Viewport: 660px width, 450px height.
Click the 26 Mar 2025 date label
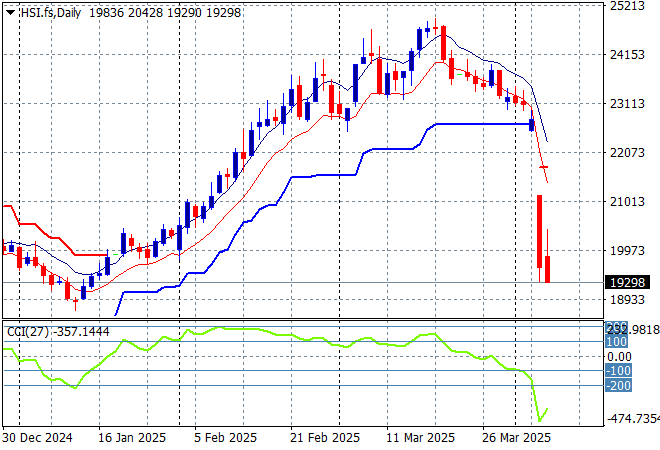point(516,438)
